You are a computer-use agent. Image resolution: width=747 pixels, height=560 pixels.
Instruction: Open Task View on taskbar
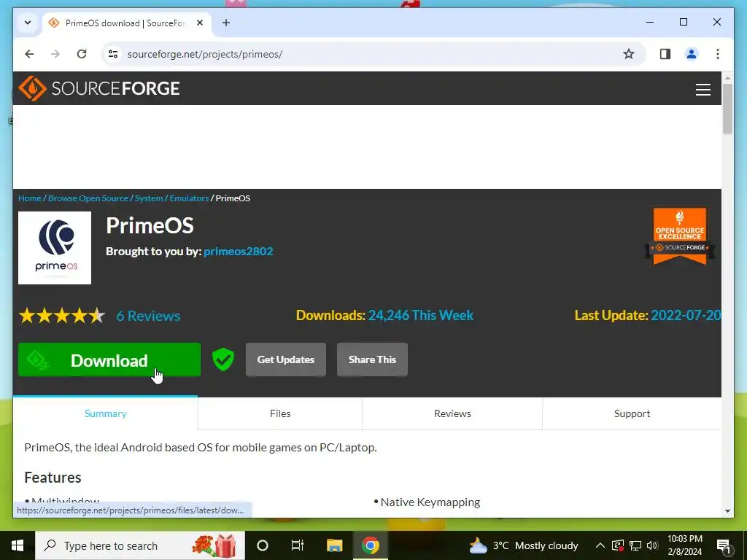[x=298, y=545]
